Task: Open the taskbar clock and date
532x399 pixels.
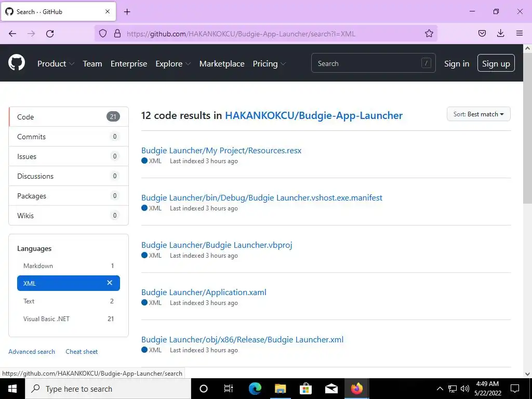Action: tap(487, 389)
